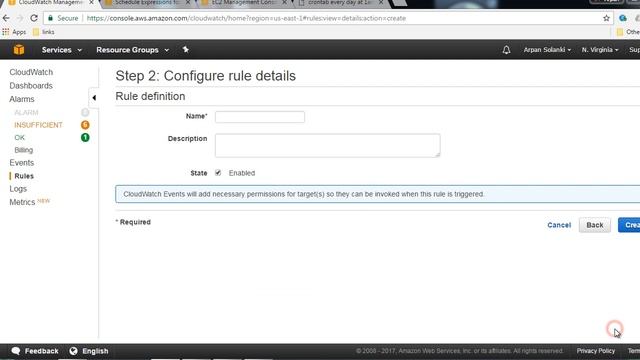Screen dimensions: 640x360
Task: Close the CloudWatch Management tab
Action: click(91, 2)
